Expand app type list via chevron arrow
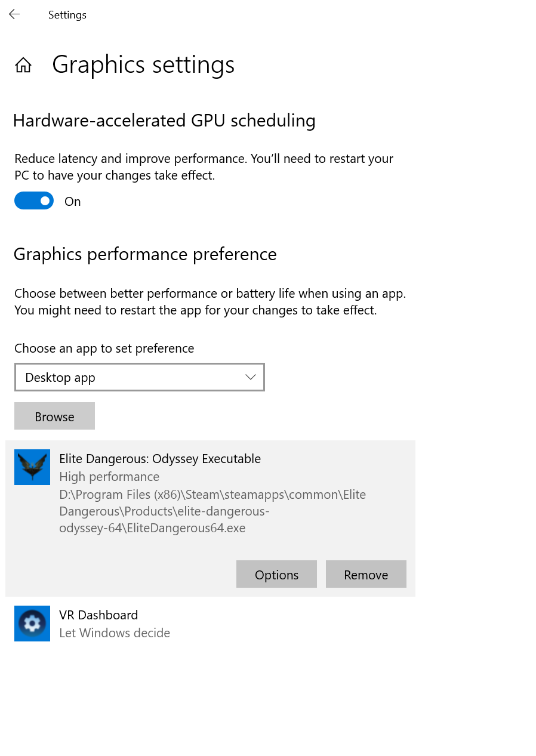This screenshot has height=756, width=536. 251,377
